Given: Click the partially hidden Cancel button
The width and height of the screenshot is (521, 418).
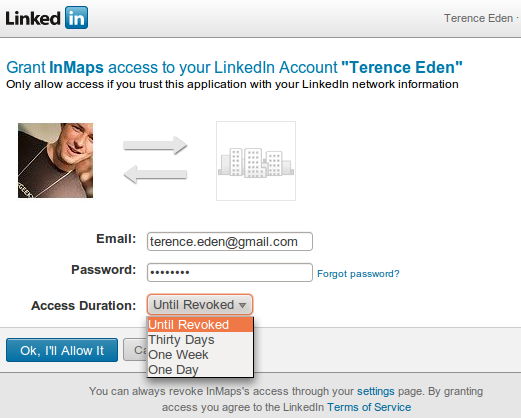Looking at the screenshot, I should [135, 350].
